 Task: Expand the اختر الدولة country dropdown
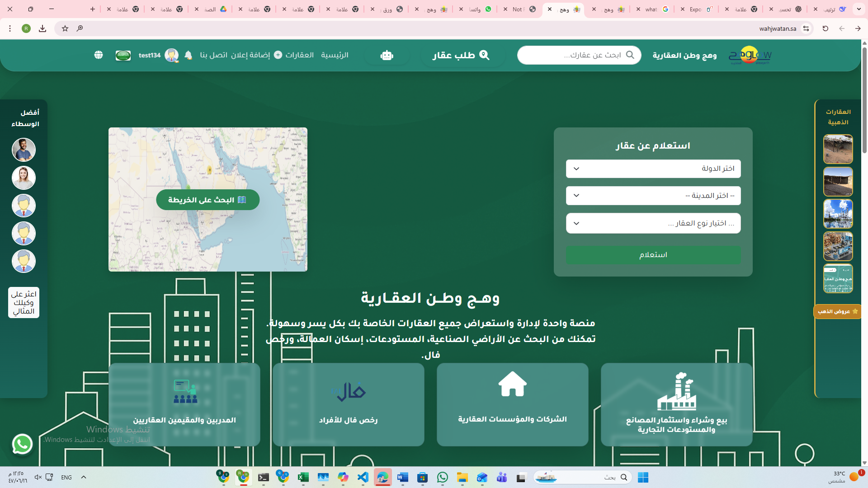(x=653, y=169)
